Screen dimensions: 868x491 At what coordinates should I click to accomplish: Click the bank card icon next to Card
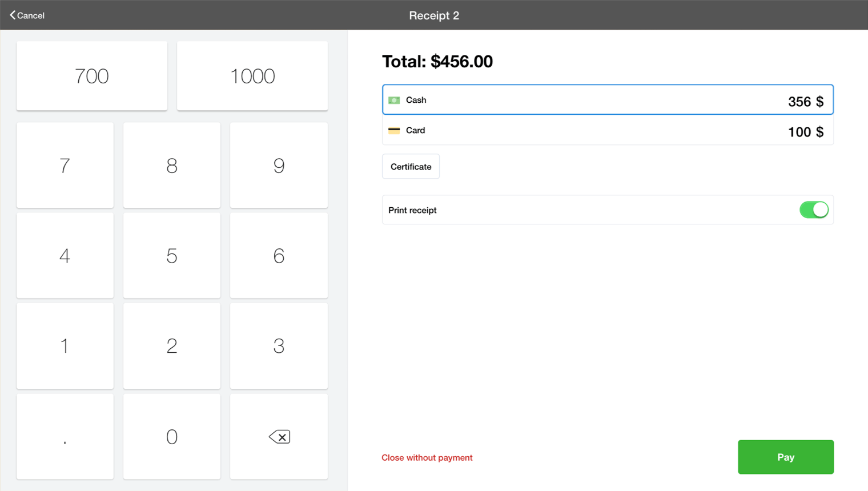[394, 130]
